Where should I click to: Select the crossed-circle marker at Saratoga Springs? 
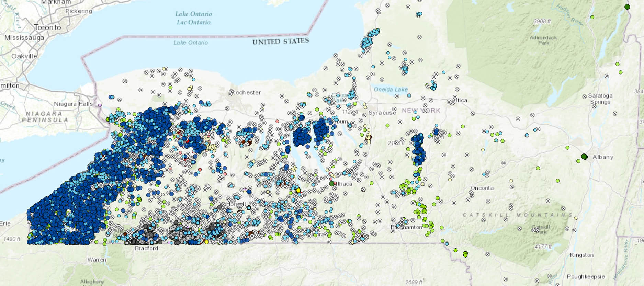pyautogui.click(x=585, y=97)
